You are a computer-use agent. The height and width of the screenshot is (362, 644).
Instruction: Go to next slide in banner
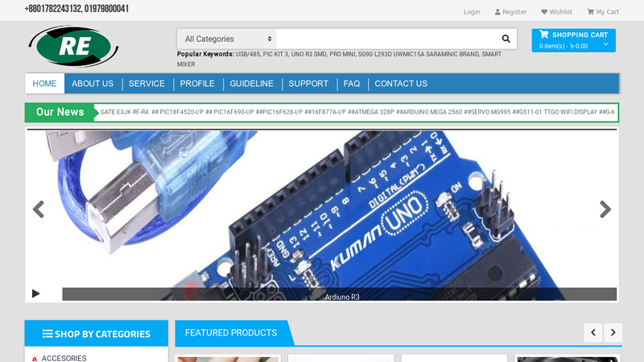click(605, 209)
